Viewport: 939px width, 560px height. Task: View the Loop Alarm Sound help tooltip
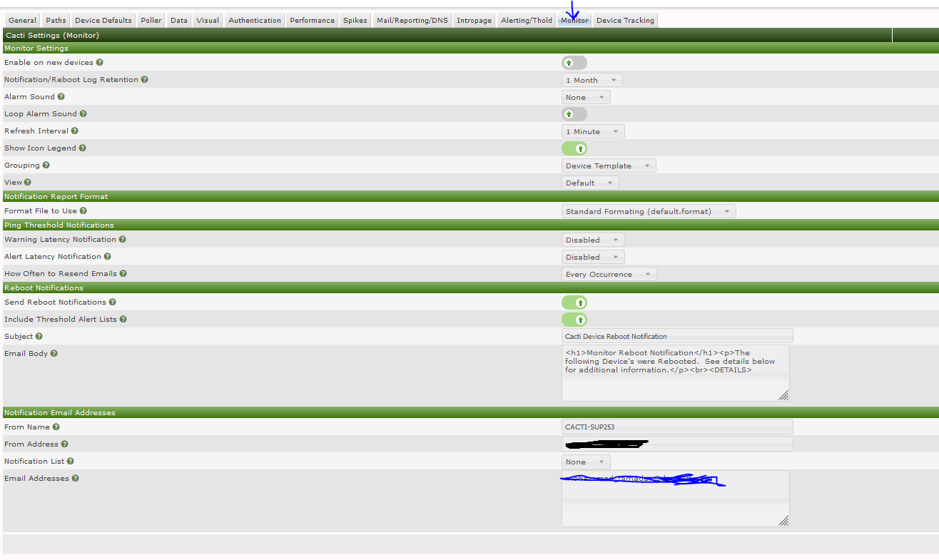click(x=83, y=114)
